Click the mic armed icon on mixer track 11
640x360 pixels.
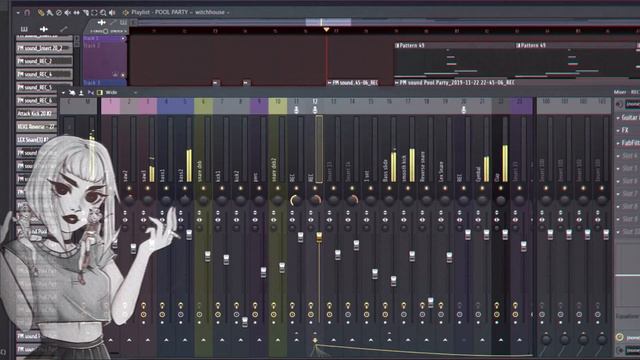click(x=296, y=109)
